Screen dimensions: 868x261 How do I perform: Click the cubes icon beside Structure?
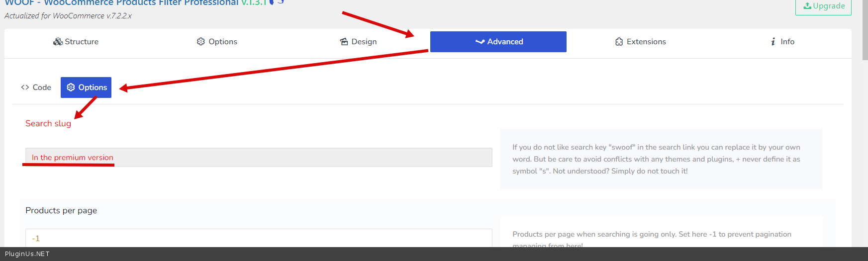point(58,42)
